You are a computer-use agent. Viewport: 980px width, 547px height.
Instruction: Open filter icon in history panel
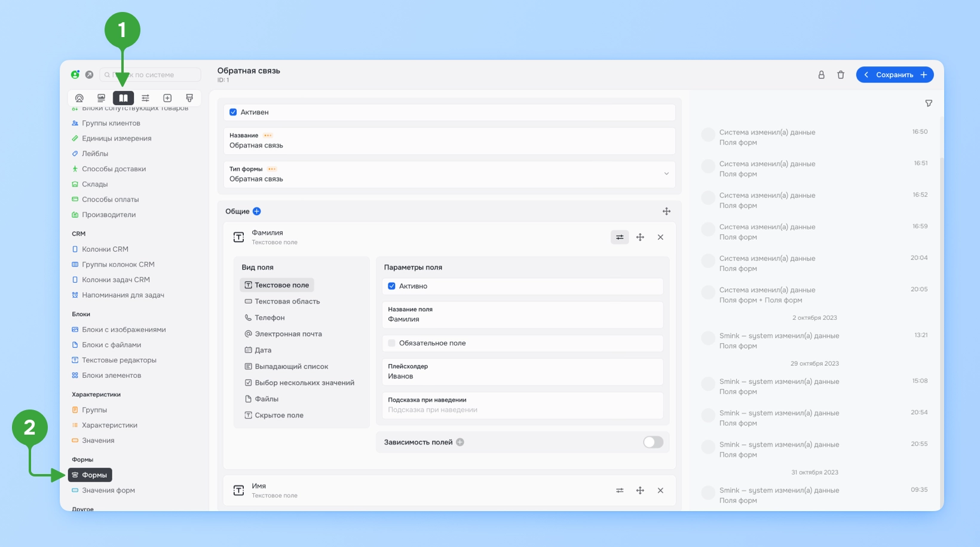click(929, 103)
